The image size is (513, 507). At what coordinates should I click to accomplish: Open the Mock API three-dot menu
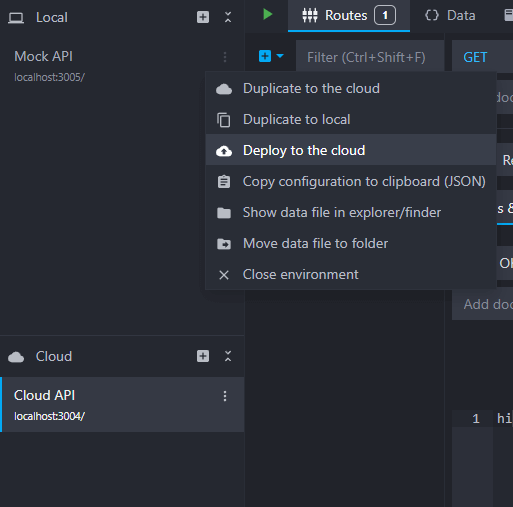(225, 57)
